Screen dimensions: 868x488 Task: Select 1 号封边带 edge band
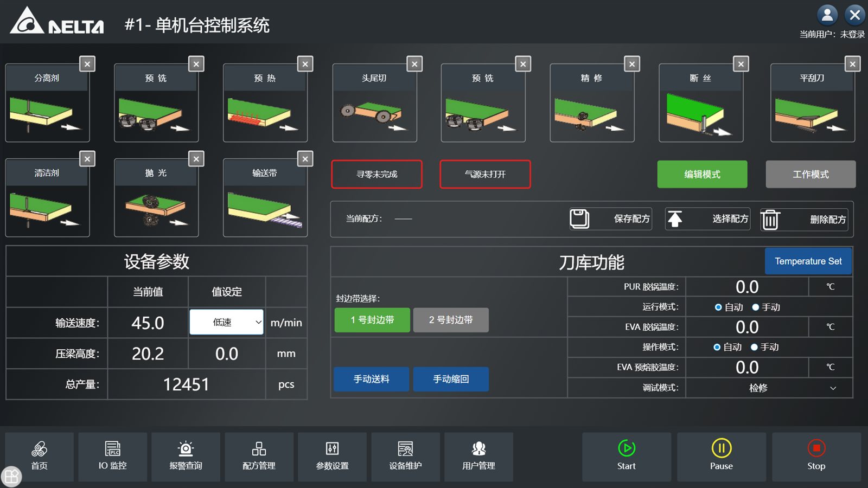[372, 320]
